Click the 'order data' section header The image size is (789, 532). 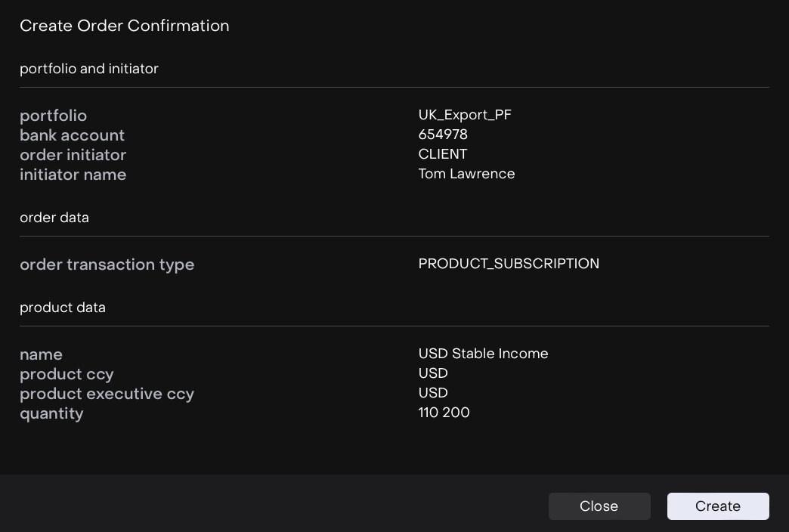pos(54,218)
